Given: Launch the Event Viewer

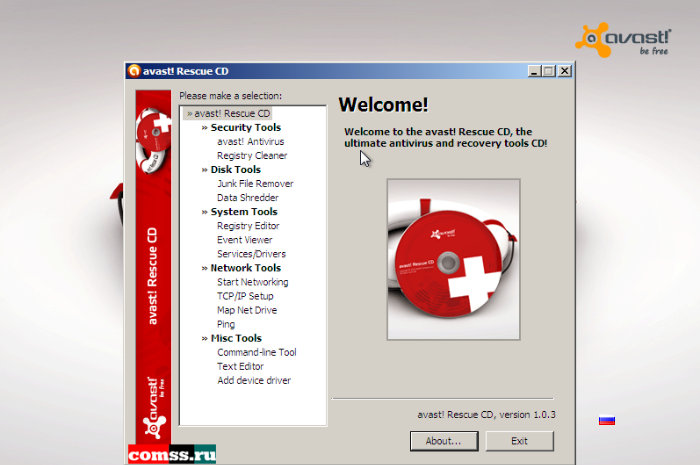Looking at the screenshot, I should (245, 240).
